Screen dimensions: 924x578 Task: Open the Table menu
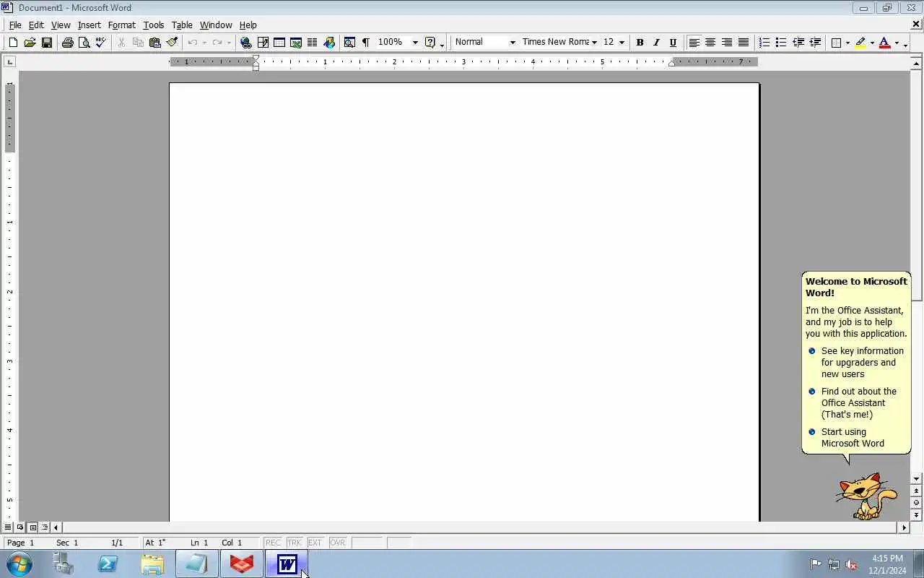(x=182, y=25)
